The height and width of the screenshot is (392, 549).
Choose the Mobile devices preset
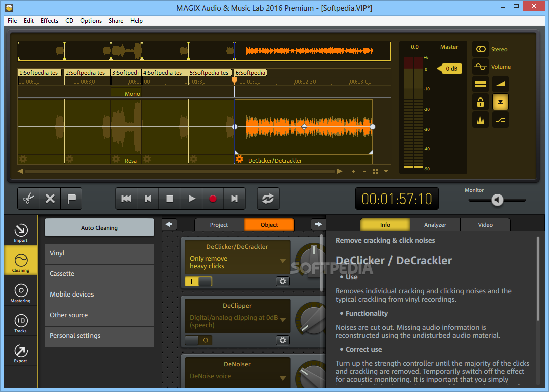[x=100, y=295]
